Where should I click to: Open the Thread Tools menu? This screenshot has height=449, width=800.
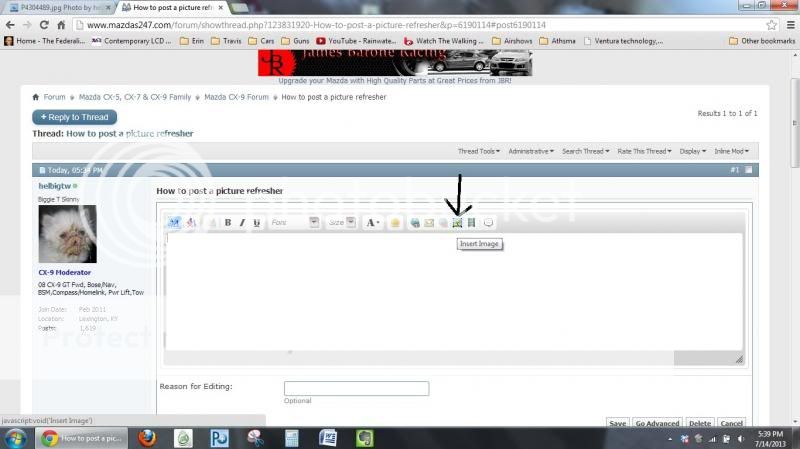tap(478, 151)
